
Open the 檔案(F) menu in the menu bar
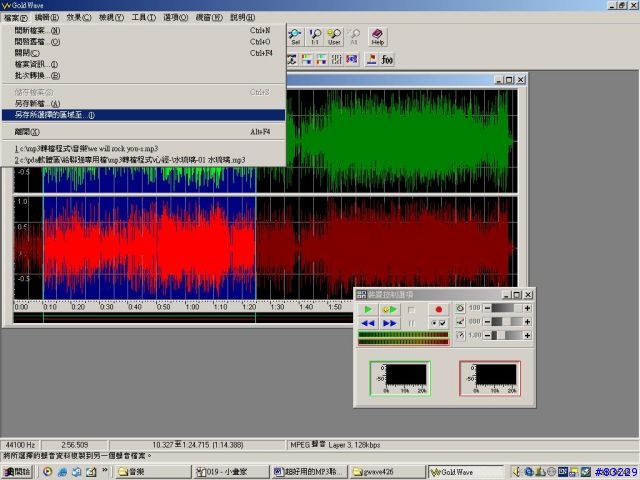coord(16,18)
